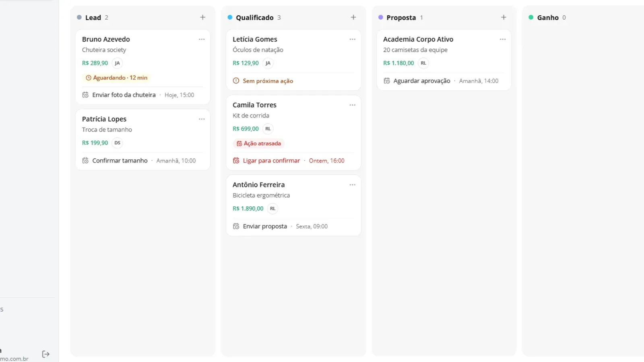Add a new card to Qualificado column
The width and height of the screenshot is (644, 362).
pyautogui.click(x=353, y=17)
